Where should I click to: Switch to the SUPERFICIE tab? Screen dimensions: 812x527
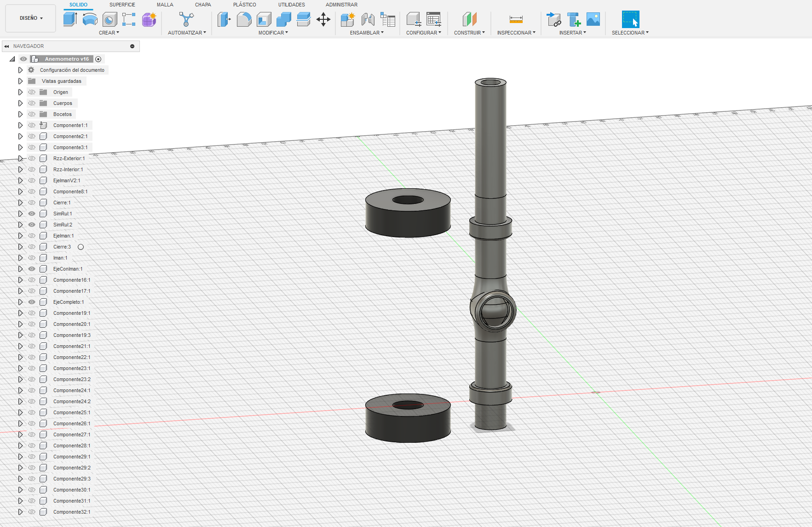pyautogui.click(x=122, y=5)
